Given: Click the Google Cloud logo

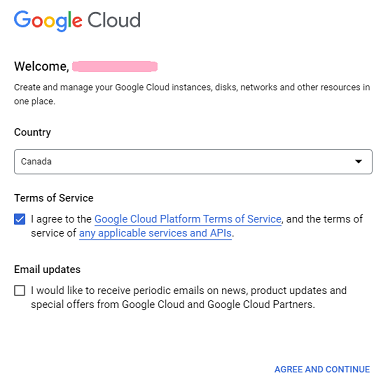Looking at the screenshot, I should click(77, 20).
